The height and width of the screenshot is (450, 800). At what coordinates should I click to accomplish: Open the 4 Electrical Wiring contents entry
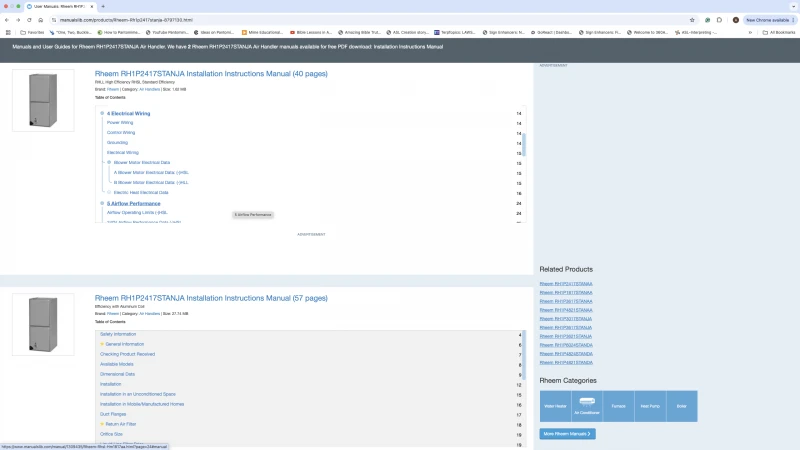pos(129,113)
